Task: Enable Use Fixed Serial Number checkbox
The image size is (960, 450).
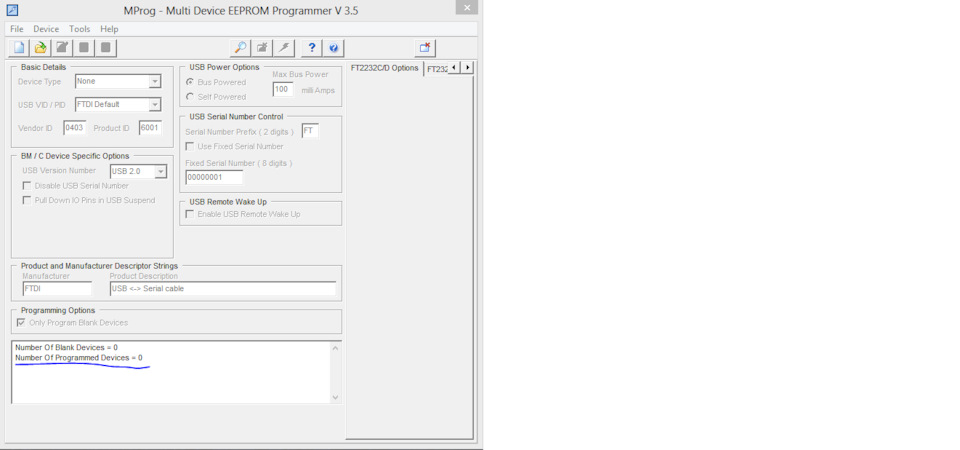Action: click(x=190, y=146)
